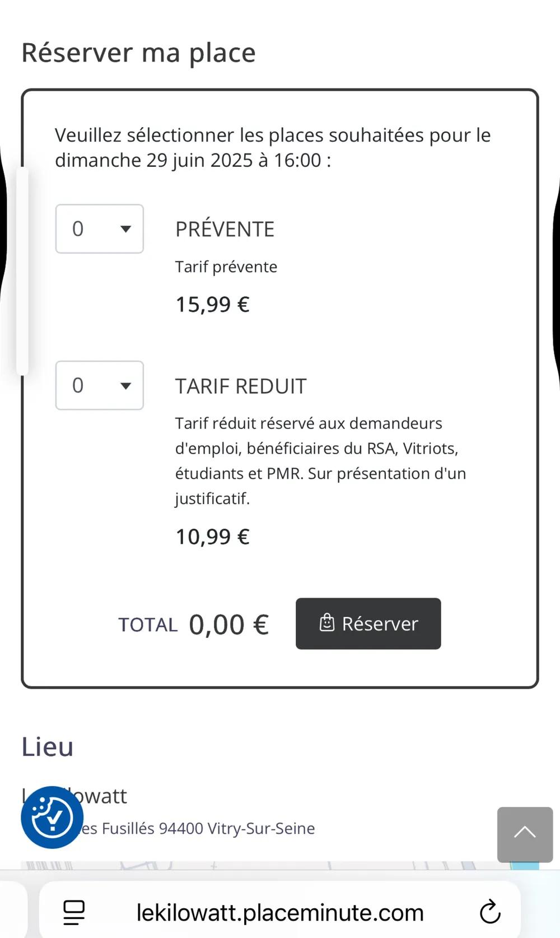
Task: Click the Réserver button
Action: (368, 624)
